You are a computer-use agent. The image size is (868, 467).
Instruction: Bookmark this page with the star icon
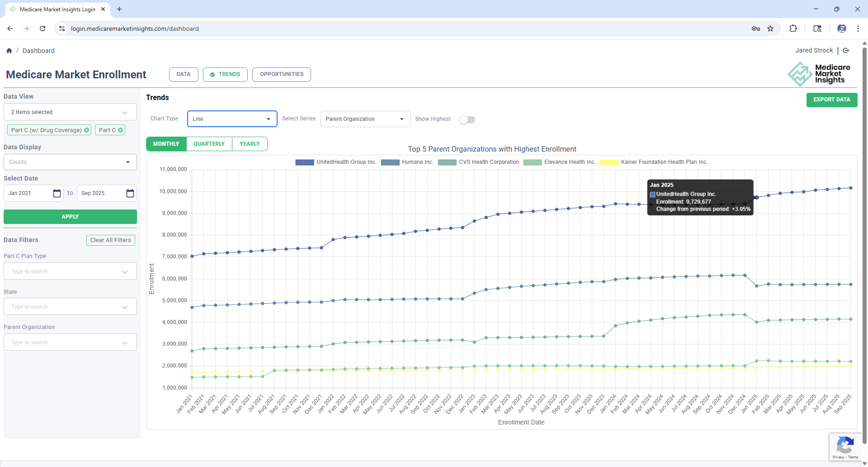(770, 29)
